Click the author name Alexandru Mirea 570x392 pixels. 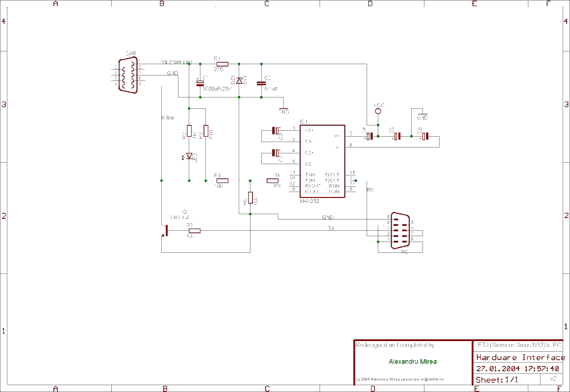coord(413,362)
